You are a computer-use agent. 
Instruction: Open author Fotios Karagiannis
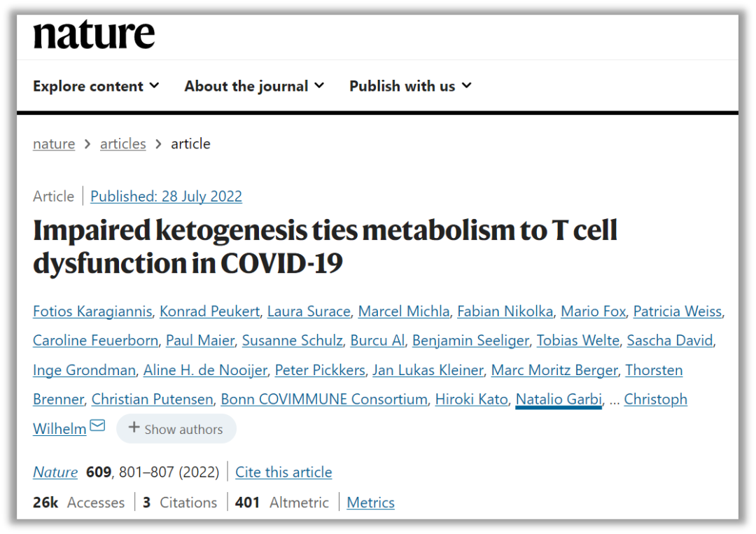click(92, 311)
